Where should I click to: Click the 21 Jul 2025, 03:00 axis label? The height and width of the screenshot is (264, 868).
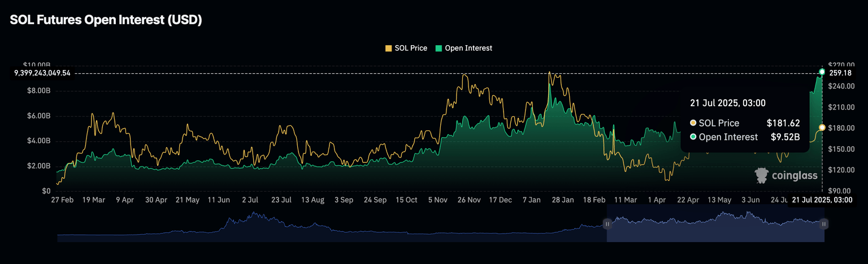click(x=819, y=200)
